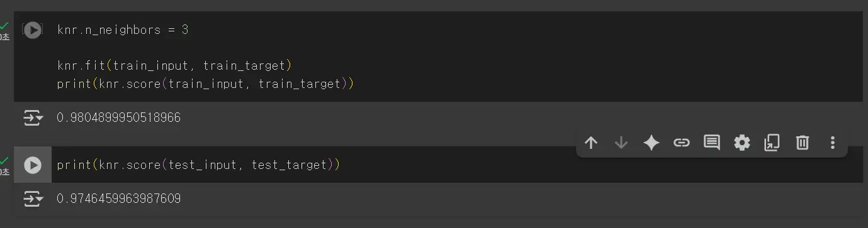Open cell settings gear icon
Viewport: 868px width, 228px height.
(x=742, y=143)
